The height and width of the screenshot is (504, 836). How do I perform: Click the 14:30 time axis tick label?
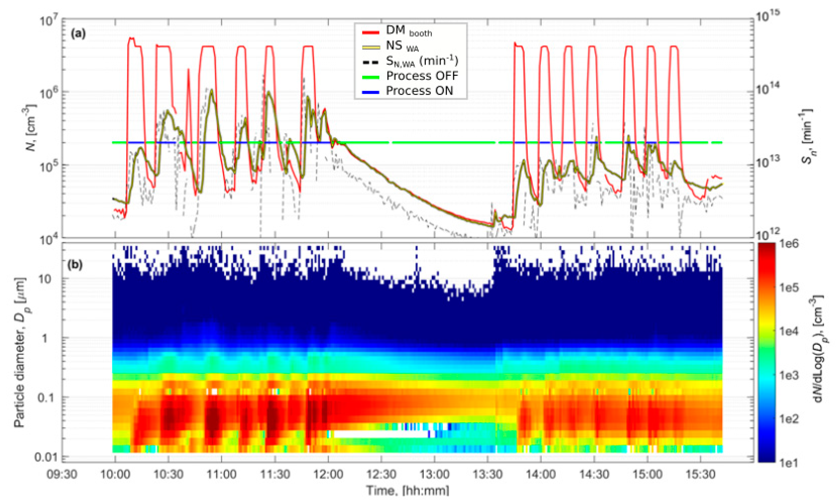click(x=594, y=474)
